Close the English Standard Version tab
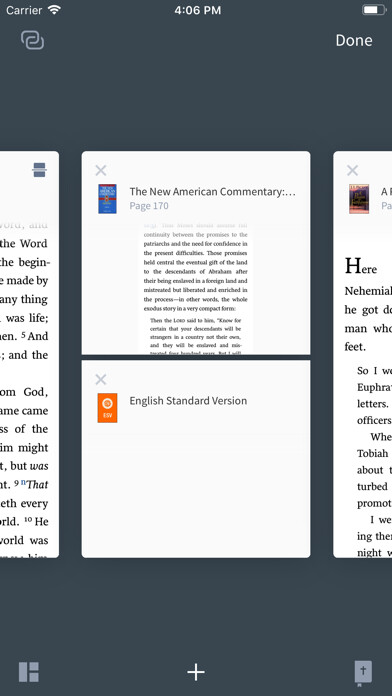 pos(101,380)
